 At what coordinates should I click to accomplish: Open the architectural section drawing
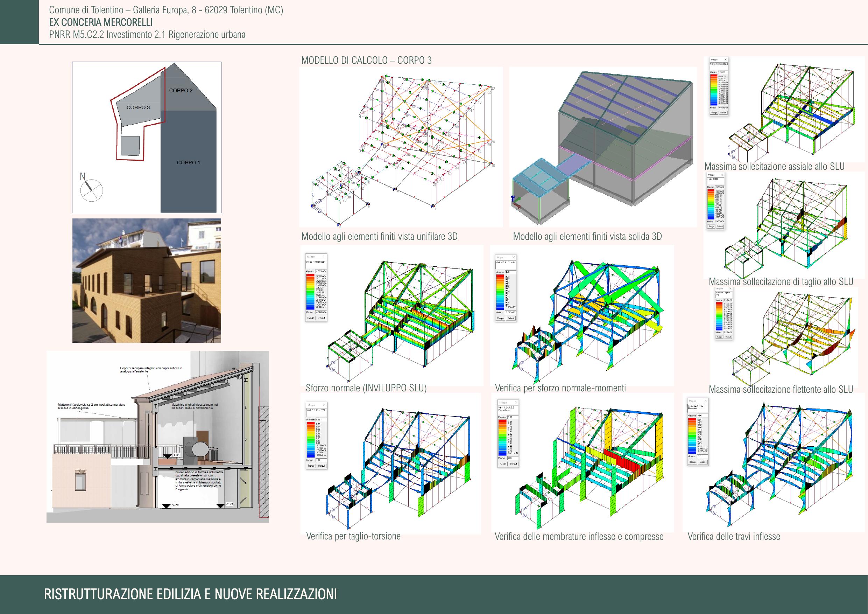click(x=158, y=437)
